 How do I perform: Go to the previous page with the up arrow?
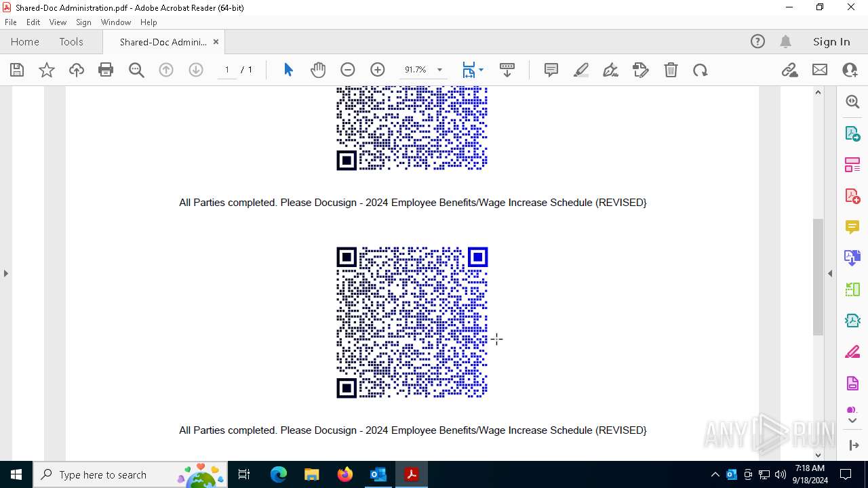coord(166,70)
